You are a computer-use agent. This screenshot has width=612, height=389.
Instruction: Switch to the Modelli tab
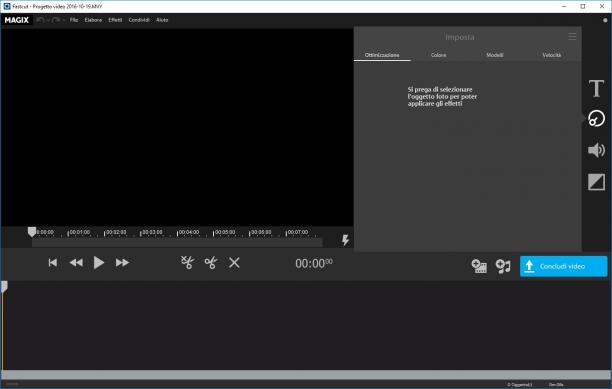495,55
